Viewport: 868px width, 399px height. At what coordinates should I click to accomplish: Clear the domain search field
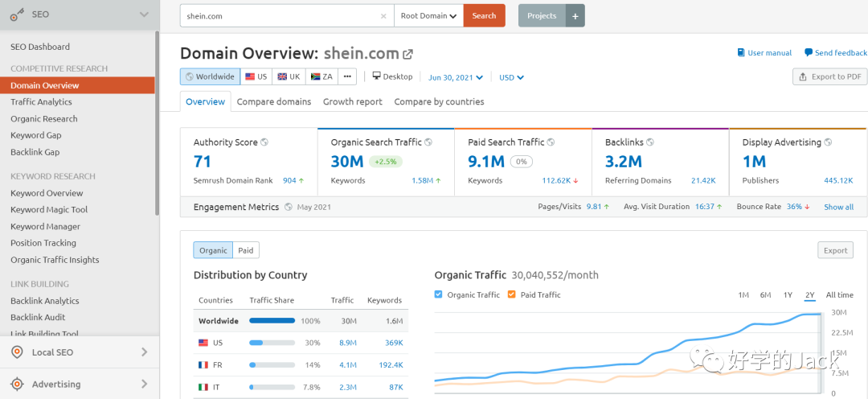[383, 16]
